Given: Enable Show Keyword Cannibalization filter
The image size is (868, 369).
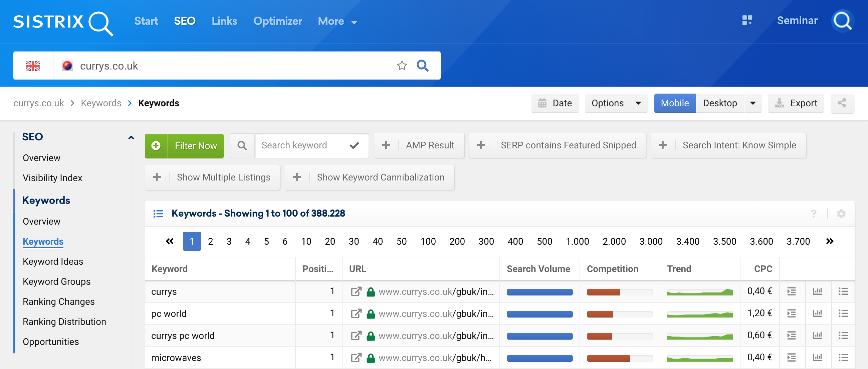Looking at the screenshot, I should point(370,177).
